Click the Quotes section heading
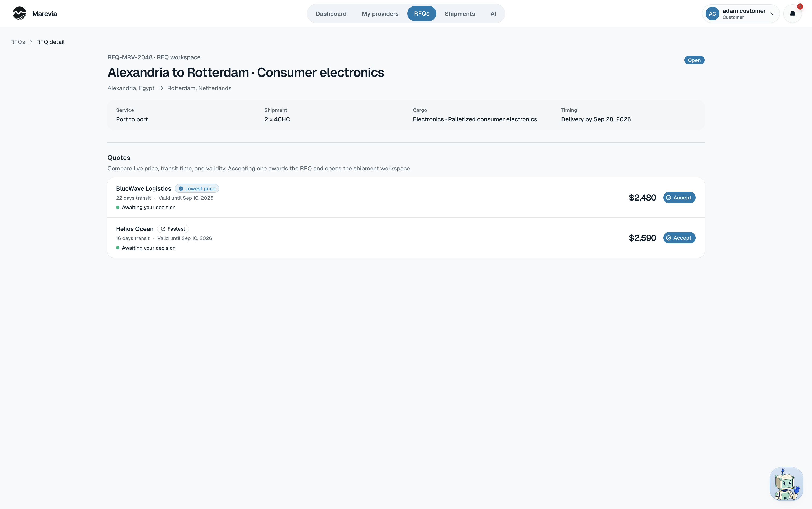The image size is (812, 509). click(119, 158)
